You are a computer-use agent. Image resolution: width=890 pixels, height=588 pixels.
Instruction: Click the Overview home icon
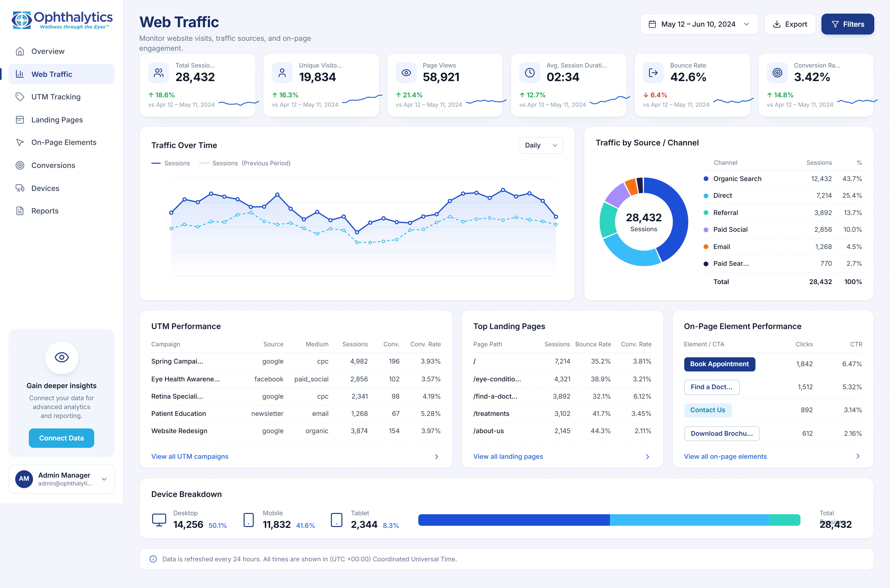[x=20, y=51]
